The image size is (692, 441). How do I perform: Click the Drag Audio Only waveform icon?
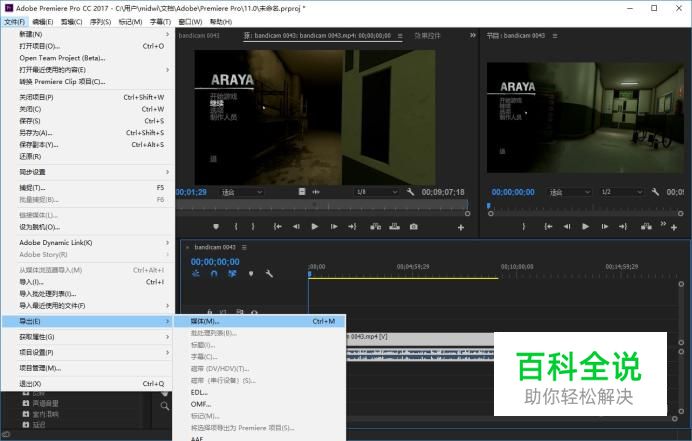pos(316,192)
